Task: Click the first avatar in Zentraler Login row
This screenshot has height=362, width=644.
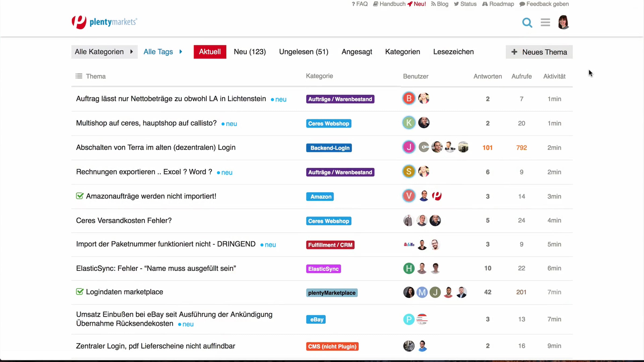Action: point(409,346)
